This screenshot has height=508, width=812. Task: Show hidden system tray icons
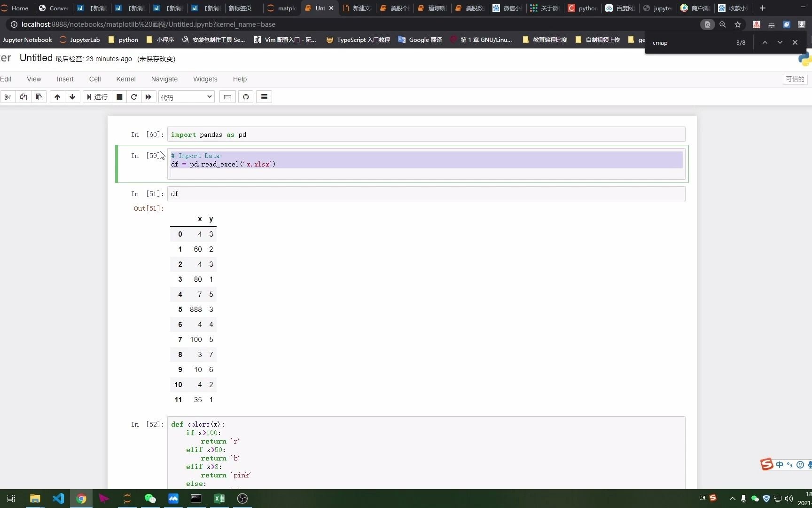tap(732, 499)
